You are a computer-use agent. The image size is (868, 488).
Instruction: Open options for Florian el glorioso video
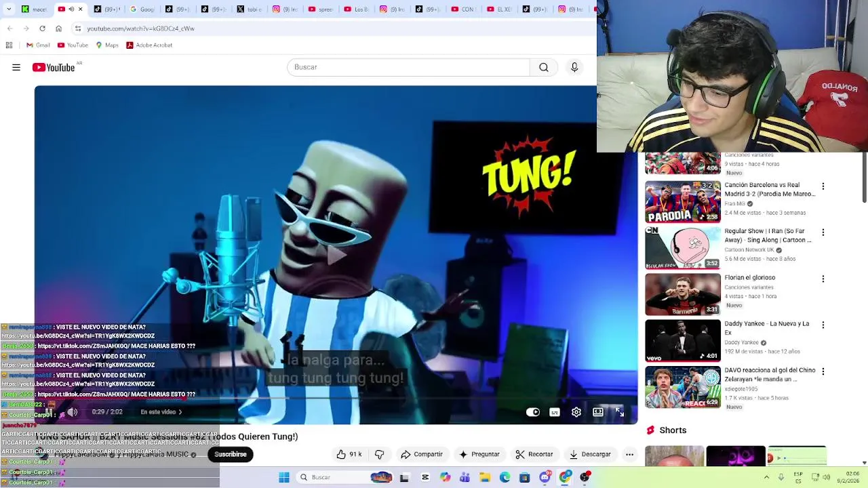pyautogui.click(x=823, y=279)
